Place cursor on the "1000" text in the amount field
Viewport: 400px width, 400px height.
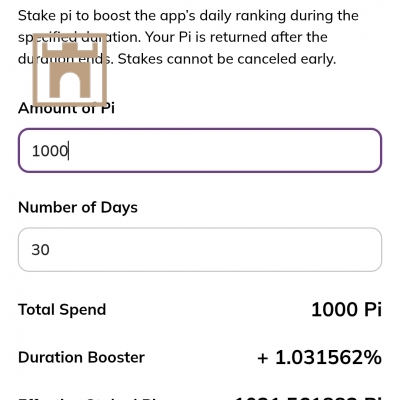tap(50, 151)
